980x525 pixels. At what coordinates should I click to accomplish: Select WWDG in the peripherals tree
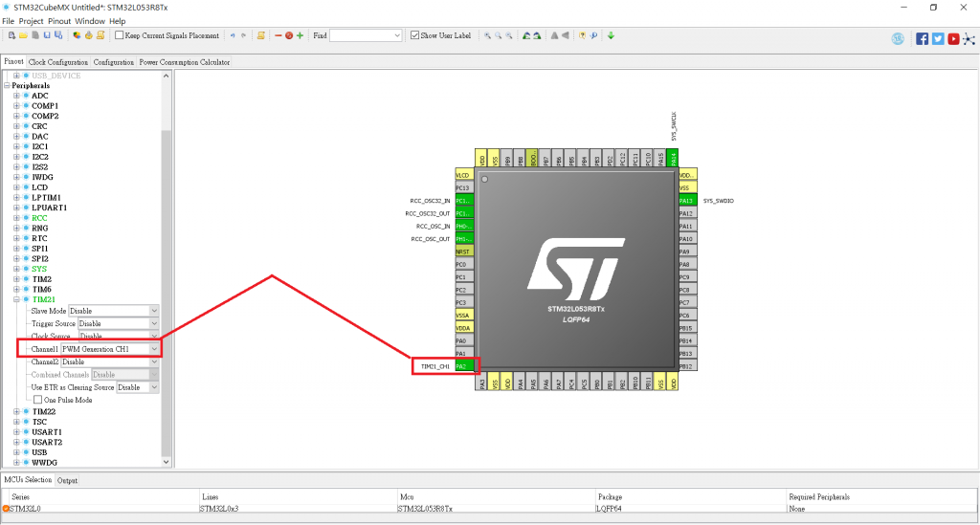click(44, 463)
